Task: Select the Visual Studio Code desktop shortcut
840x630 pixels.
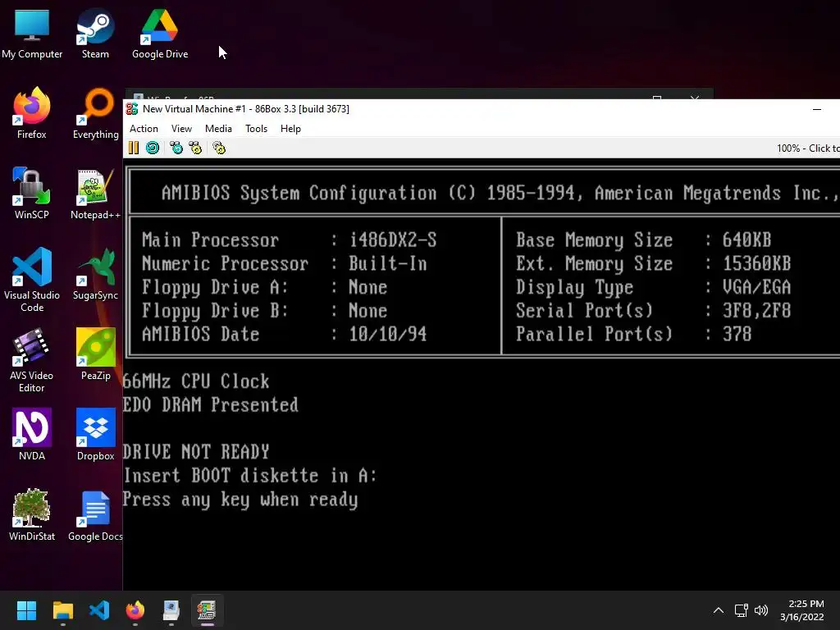Action: [32, 280]
